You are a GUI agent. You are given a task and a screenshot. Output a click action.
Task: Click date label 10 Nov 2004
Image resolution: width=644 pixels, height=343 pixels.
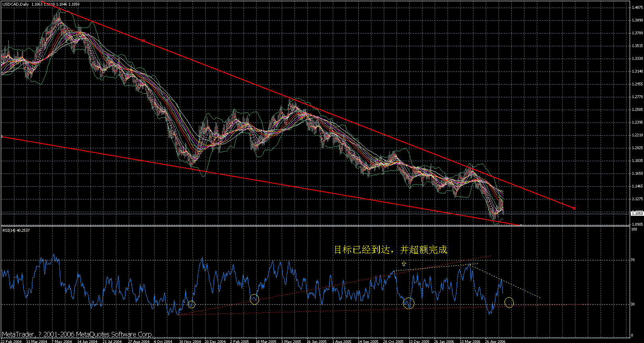coord(190,341)
